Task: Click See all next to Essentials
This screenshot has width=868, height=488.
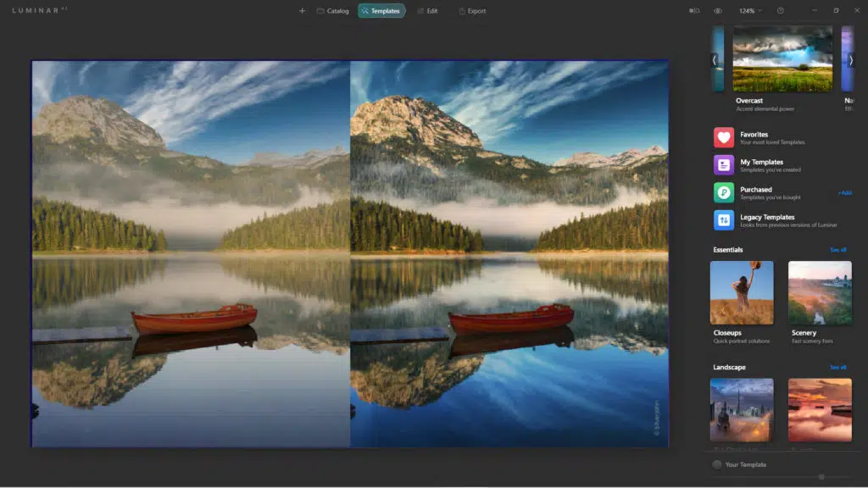Action: (x=837, y=249)
